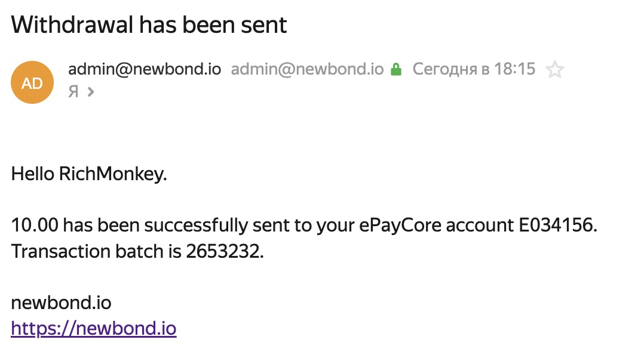This screenshot has width=644, height=358.
Task: Click the name RichMonkey in the greeting
Action: click(x=111, y=174)
